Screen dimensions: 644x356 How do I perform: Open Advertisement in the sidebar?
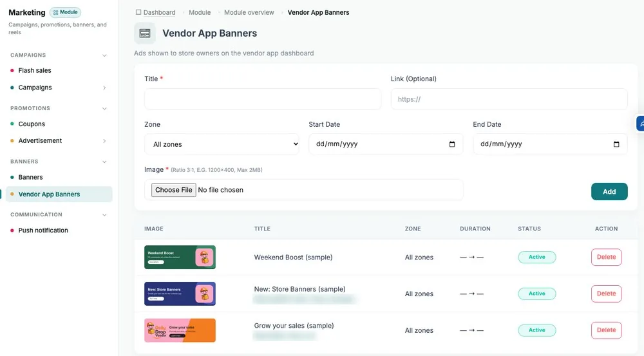click(x=40, y=140)
